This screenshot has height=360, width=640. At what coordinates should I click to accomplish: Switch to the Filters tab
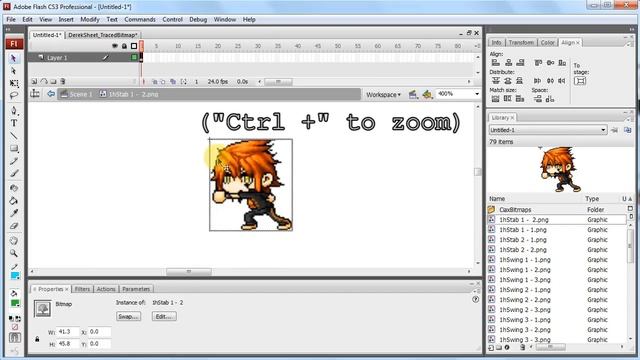[82, 289]
